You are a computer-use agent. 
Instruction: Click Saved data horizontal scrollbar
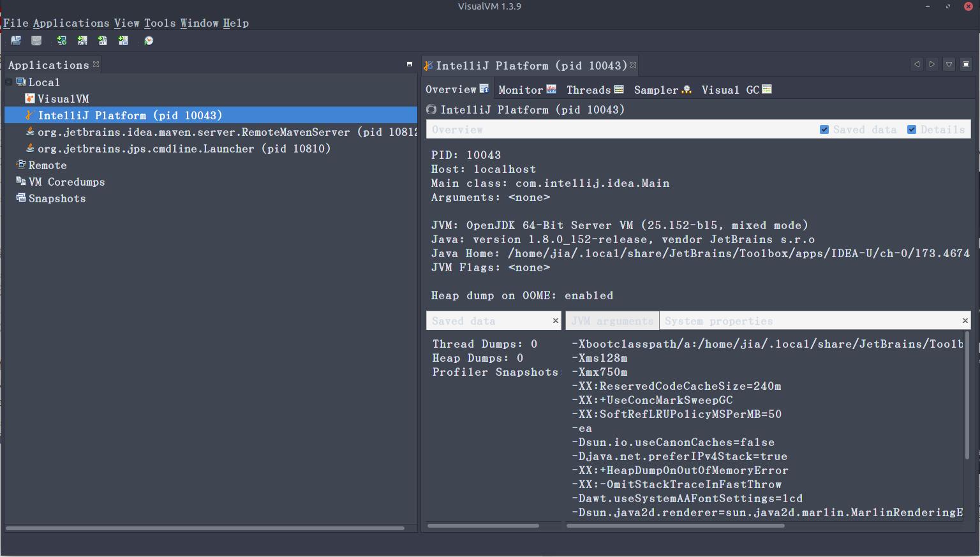pos(483,526)
